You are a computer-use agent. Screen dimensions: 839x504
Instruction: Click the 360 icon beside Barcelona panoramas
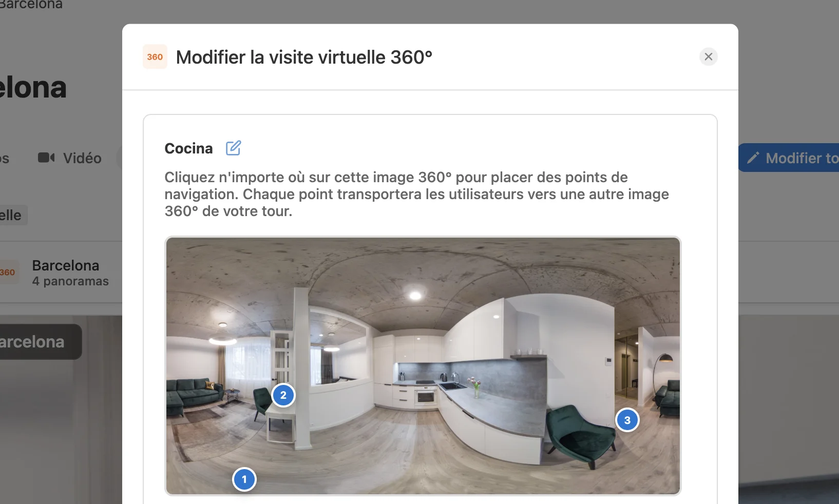pyautogui.click(x=8, y=273)
